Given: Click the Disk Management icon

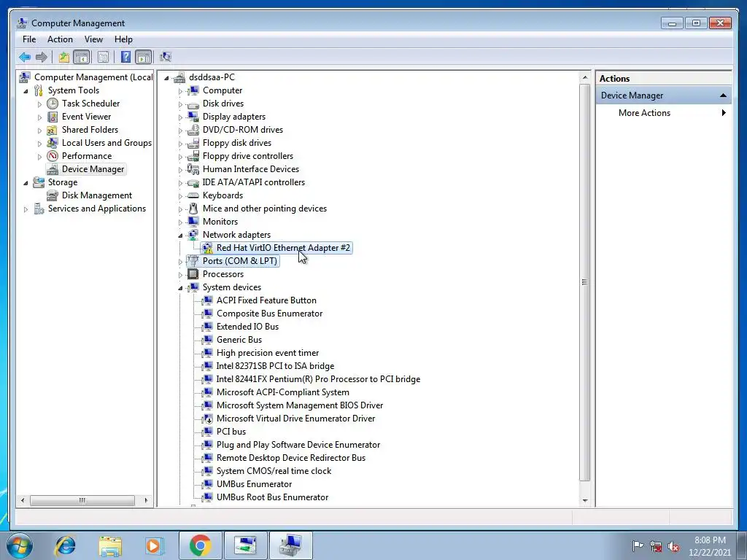Looking at the screenshot, I should pyautogui.click(x=53, y=195).
